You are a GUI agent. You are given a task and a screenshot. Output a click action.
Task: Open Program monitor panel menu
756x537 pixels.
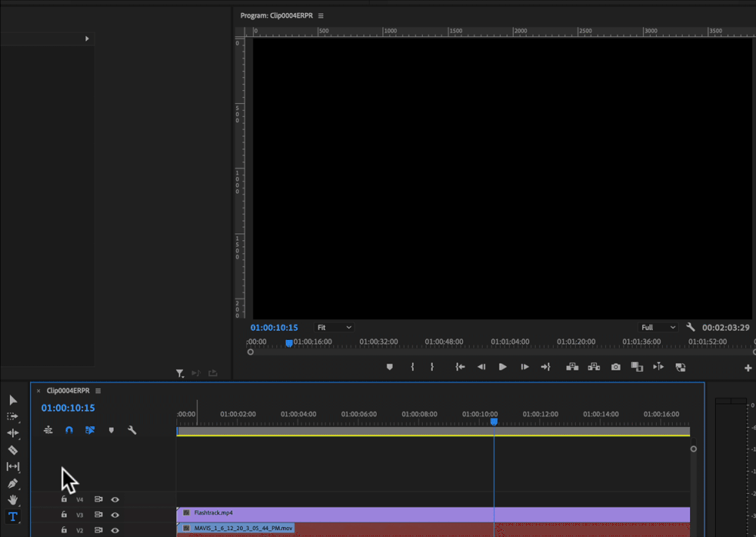(321, 16)
